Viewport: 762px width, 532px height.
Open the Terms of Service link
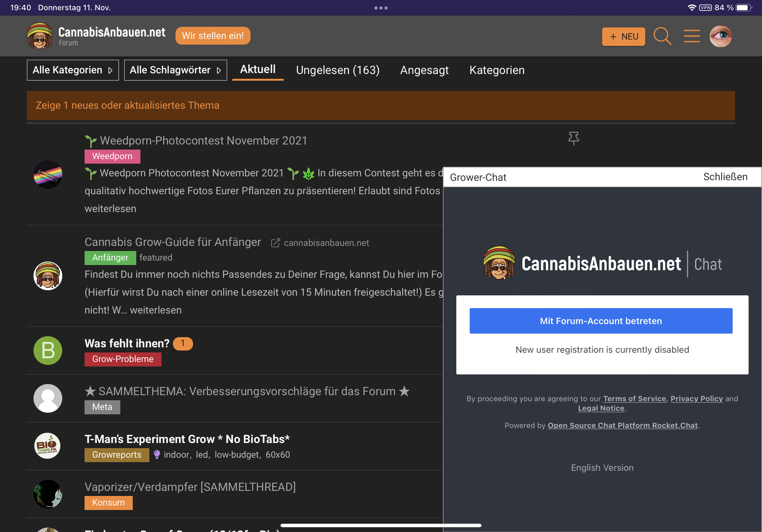point(634,398)
